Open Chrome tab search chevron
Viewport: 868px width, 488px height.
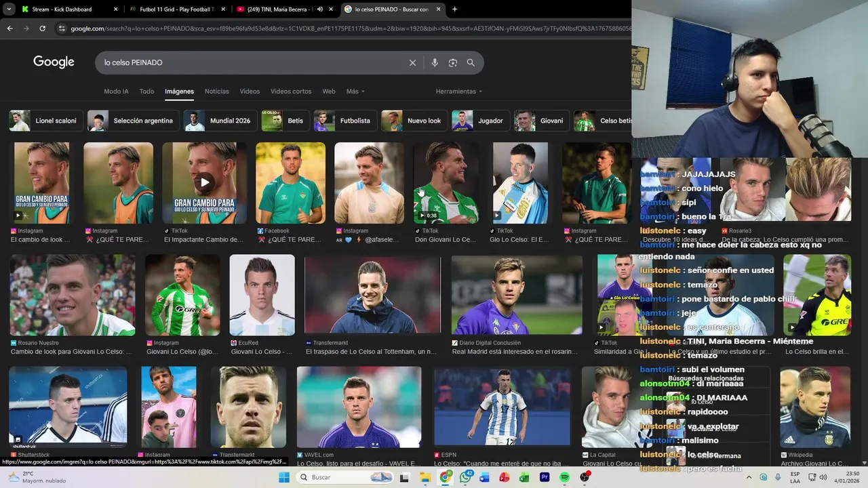point(9,9)
